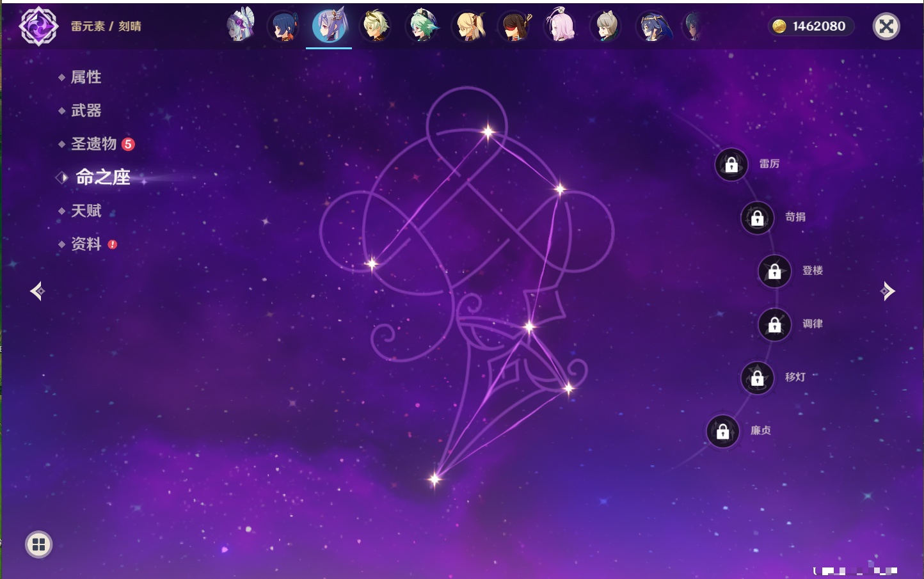
Task: Switch to the pink-haired character portrait
Action: click(x=560, y=26)
